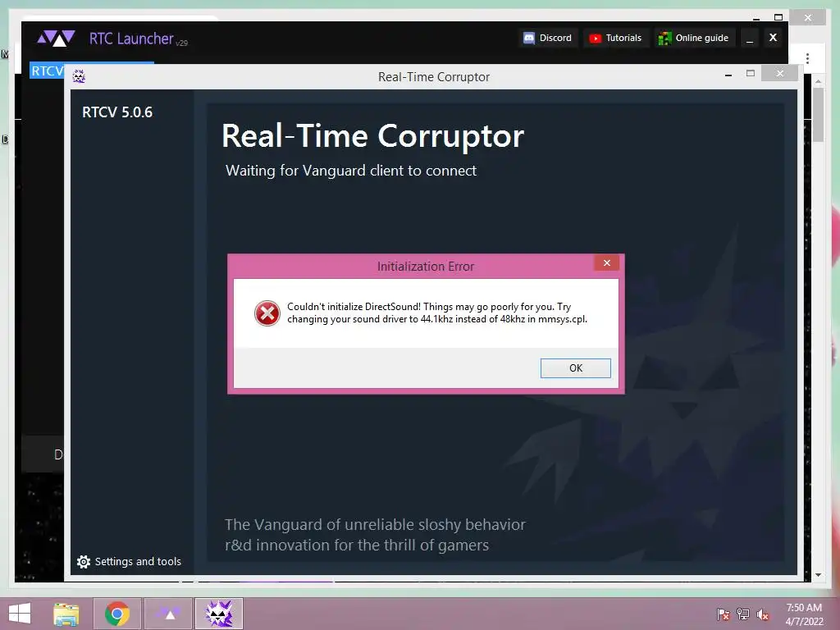
Task: Click the Settings gear icon
Action: pyautogui.click(x=84, y=561)
